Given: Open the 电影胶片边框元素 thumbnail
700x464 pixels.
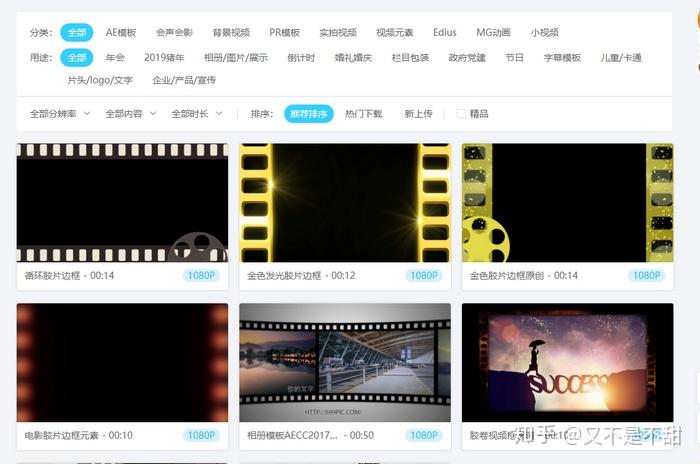Looking at the screenshot, I should pos(122,363).
